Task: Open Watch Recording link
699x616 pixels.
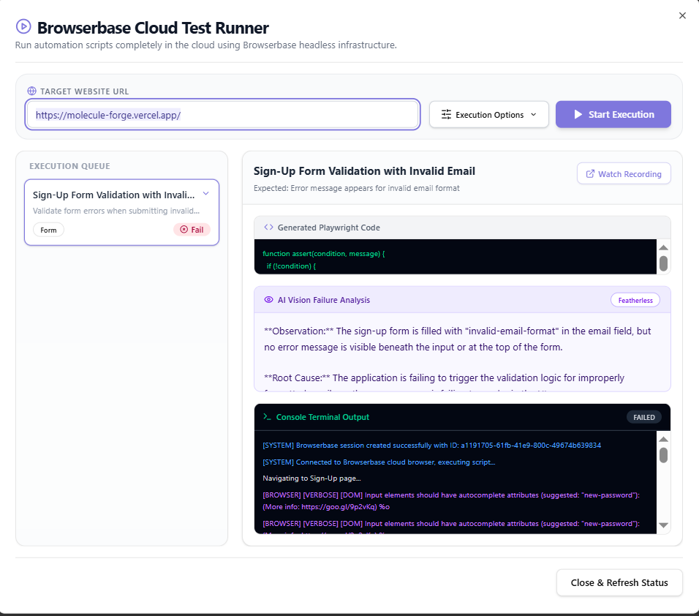Action: click(624, 173)
